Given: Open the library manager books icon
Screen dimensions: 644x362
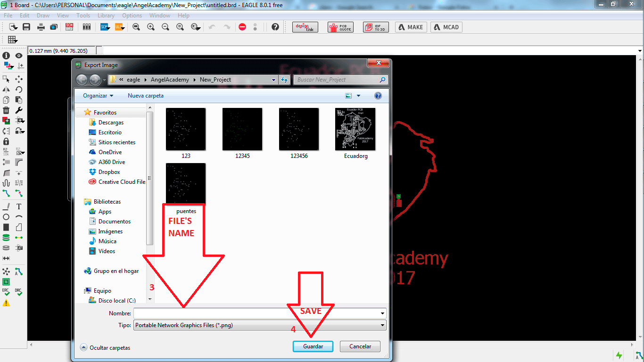Looking at the screenshot, I should click(x=86, y=27).
